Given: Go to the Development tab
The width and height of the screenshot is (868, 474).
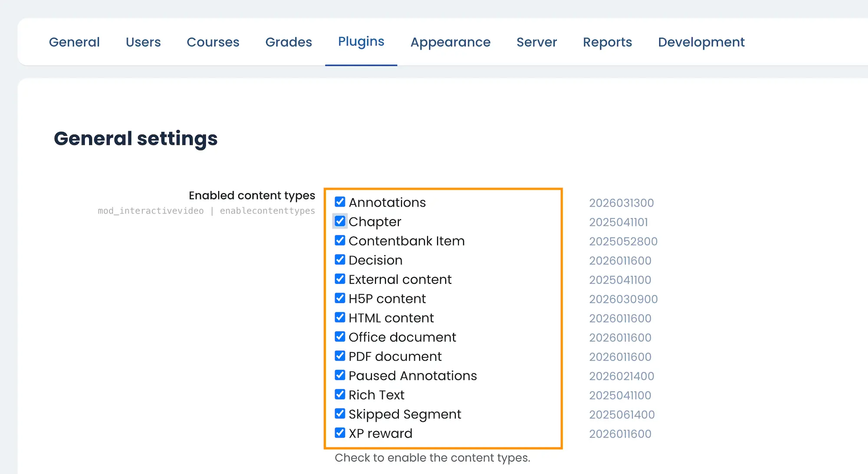Looking at the screenshot, I should pyautogui.click(x=701, y=42).
